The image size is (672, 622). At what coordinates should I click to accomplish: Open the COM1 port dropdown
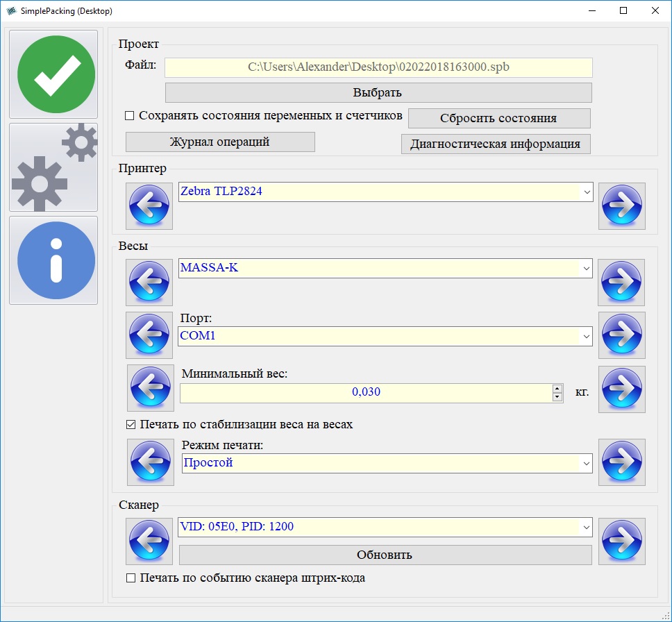click(385, 337)
